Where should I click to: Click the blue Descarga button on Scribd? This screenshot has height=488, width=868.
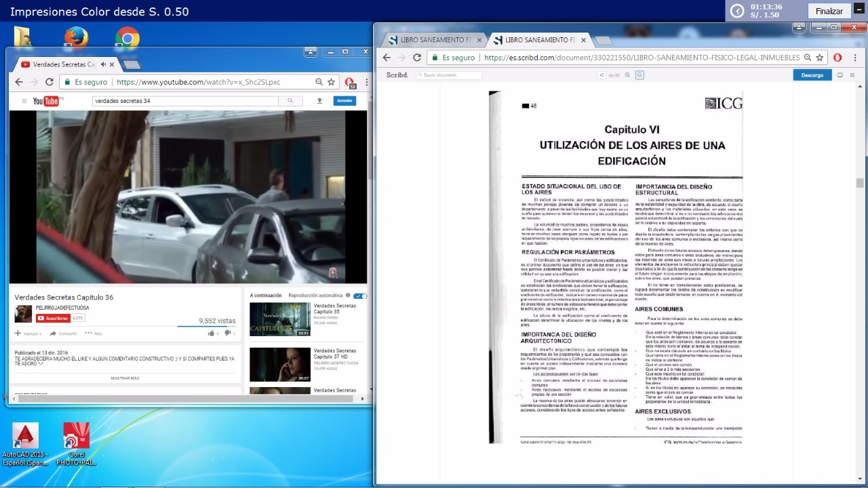812,75
